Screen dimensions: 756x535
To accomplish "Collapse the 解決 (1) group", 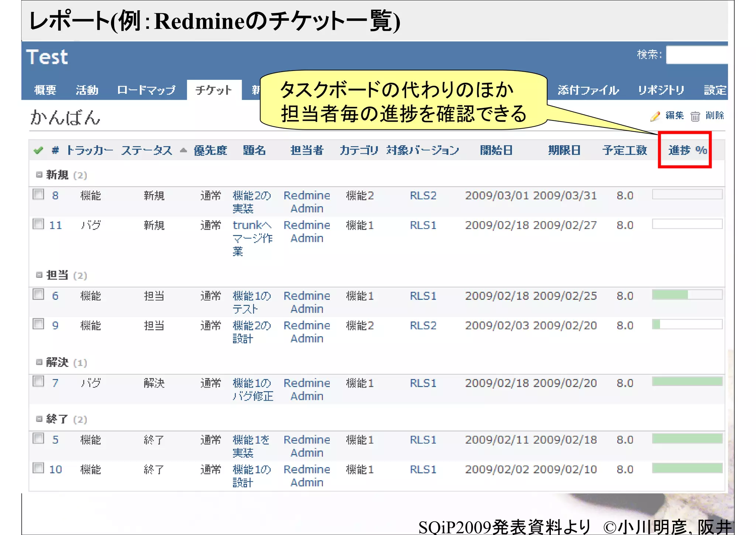I will point(39,362).
